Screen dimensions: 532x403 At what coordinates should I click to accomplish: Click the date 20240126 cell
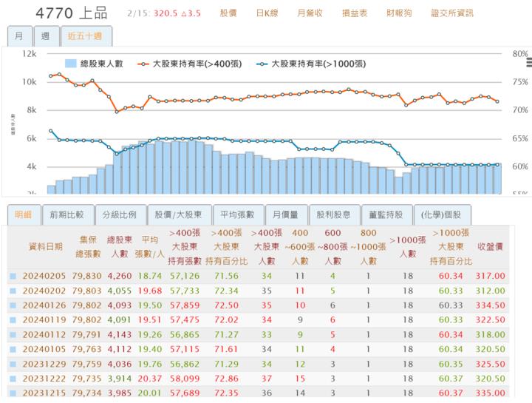44,305
